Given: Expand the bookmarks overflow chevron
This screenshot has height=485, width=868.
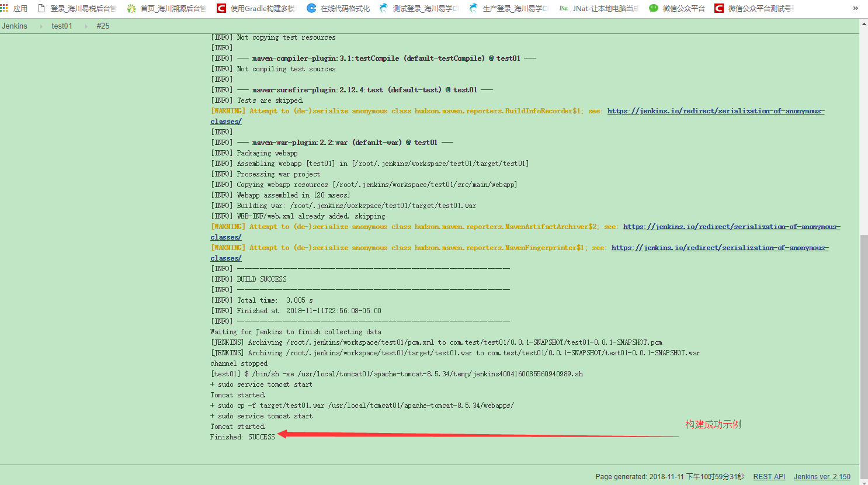Looking at the screenshot, I should point(856,8).
